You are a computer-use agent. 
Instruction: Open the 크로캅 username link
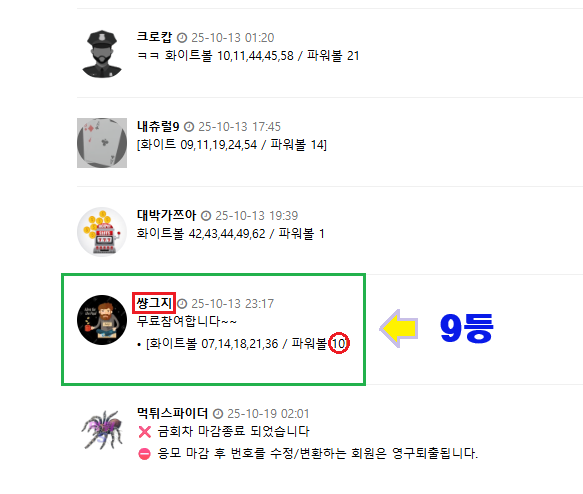click(154, 37)
